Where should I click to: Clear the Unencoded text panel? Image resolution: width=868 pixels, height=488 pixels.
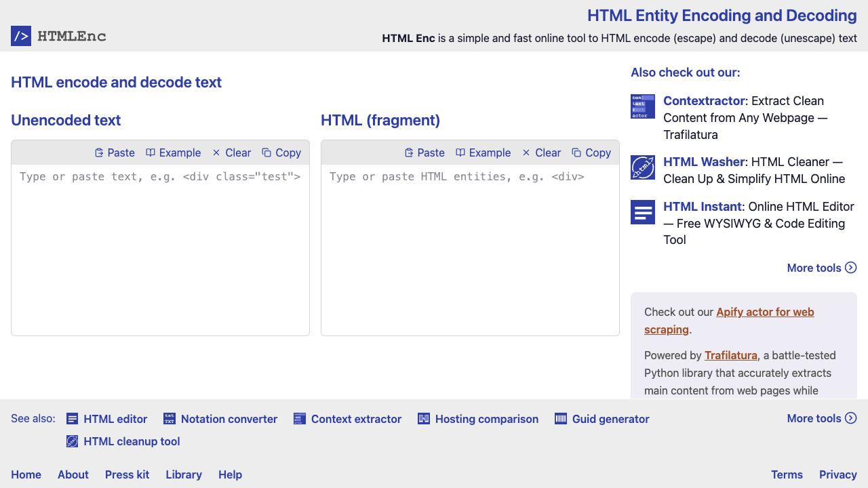[x=231, y=152]
